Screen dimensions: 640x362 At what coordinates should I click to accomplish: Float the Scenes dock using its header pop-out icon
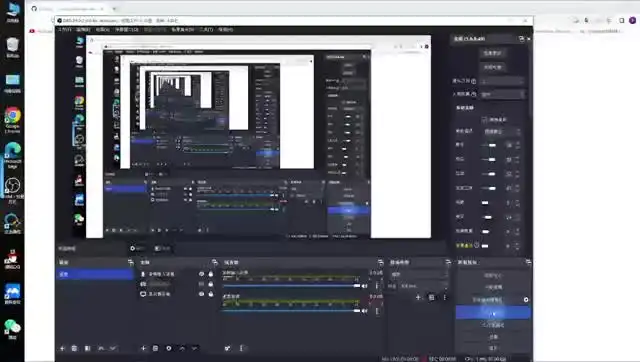pos(131,262)
